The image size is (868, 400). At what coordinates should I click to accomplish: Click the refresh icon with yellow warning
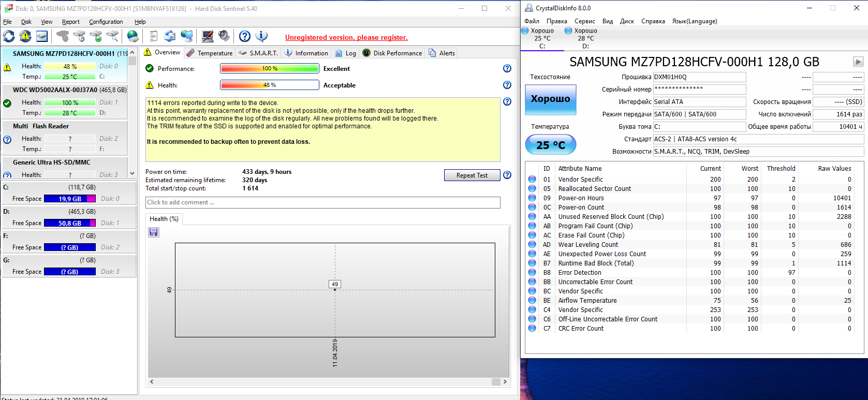25,36
